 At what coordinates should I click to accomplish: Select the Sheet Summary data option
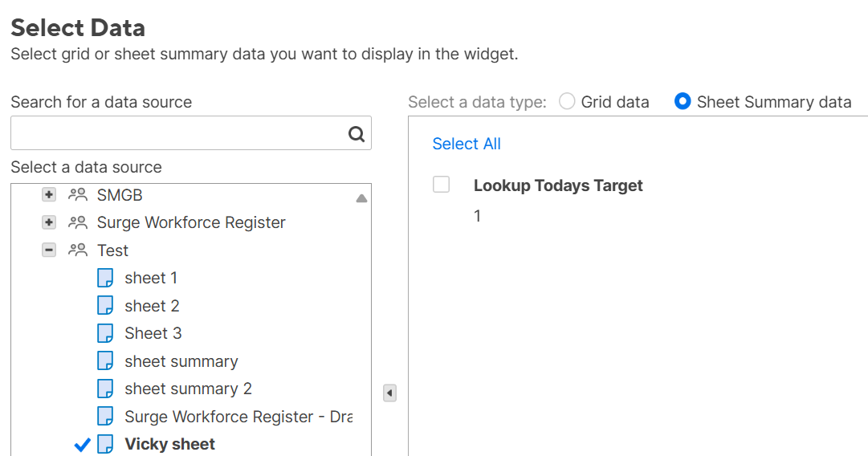pos(683,102)
